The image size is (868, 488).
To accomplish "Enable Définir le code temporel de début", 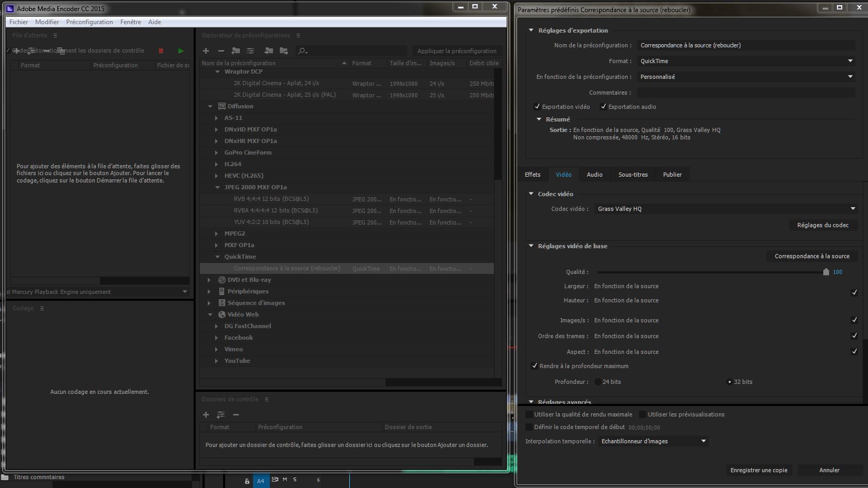I will tap(529, 427).
